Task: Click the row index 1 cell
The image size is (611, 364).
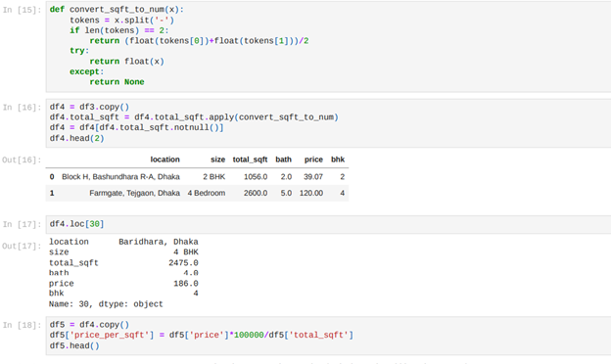Action: [52, 193]
